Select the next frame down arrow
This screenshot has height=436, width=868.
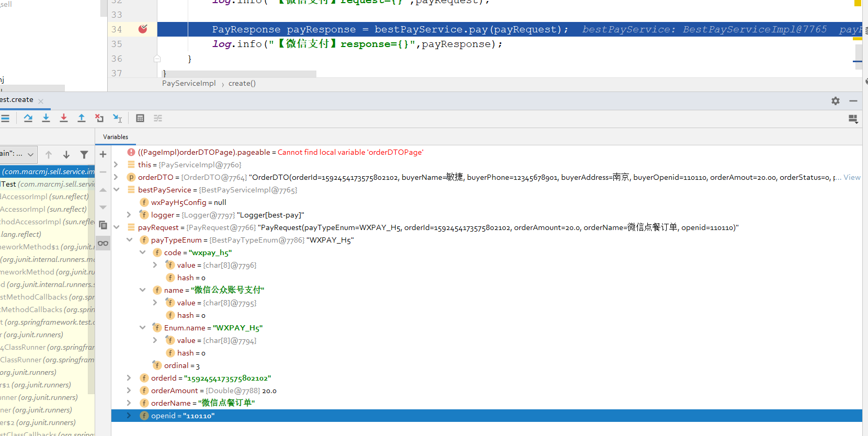tap(66, 154)
